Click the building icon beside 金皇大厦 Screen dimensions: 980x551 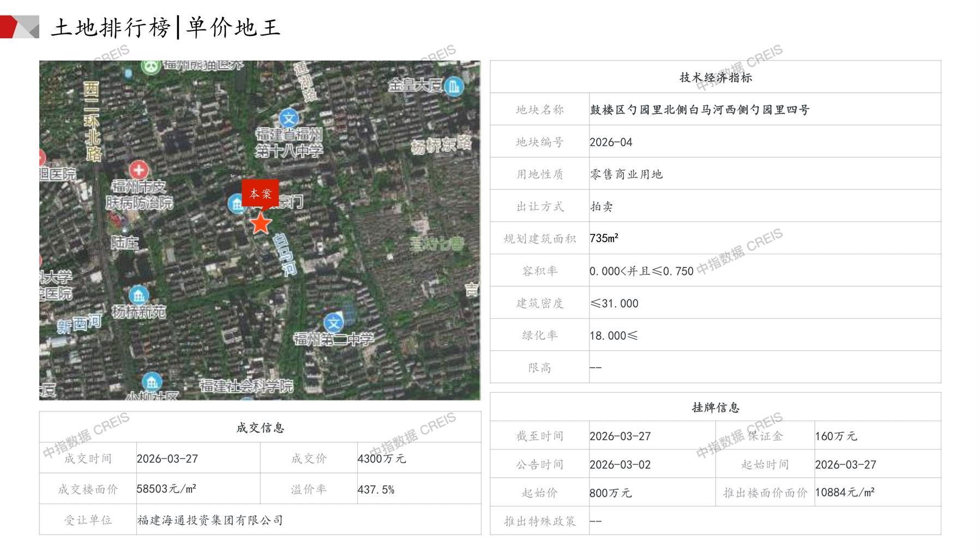454,86
